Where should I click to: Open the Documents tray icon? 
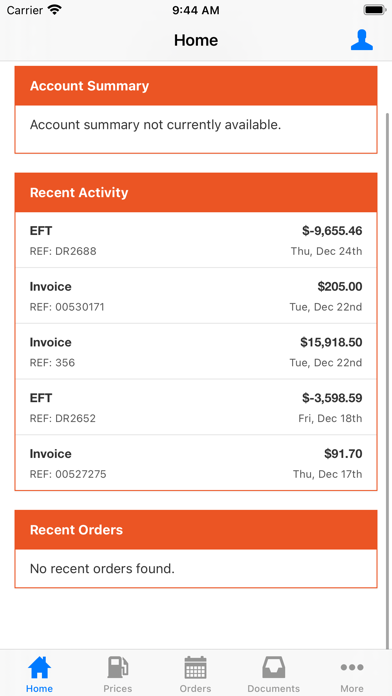pyautogui.click(x=273, y=667)
